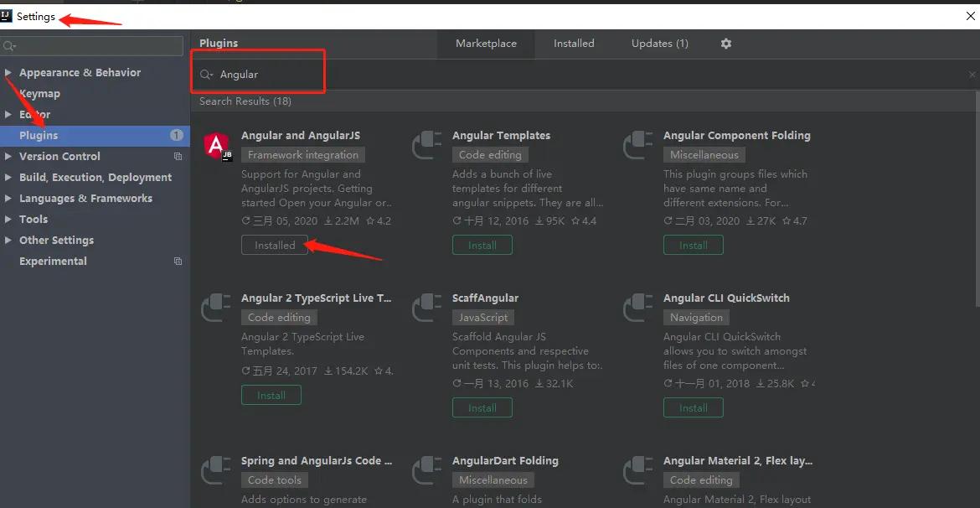The image size is (980, 508).
Task: Expand the Editor settings node
Action: click(x=8, y=115)
